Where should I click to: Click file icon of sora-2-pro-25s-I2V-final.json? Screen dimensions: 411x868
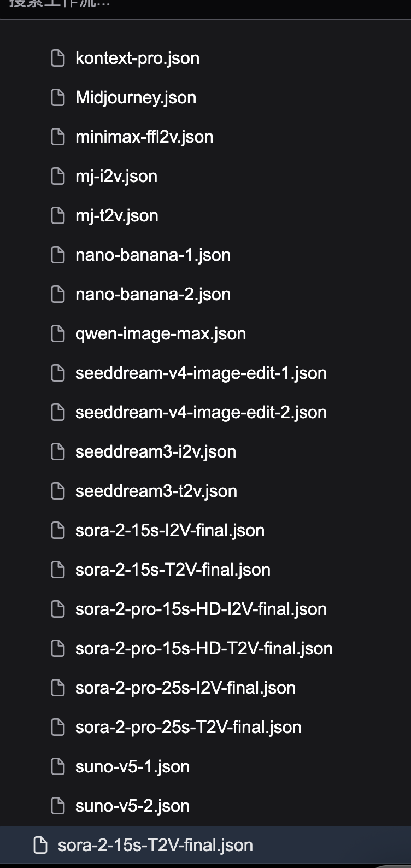click(58, 688)
